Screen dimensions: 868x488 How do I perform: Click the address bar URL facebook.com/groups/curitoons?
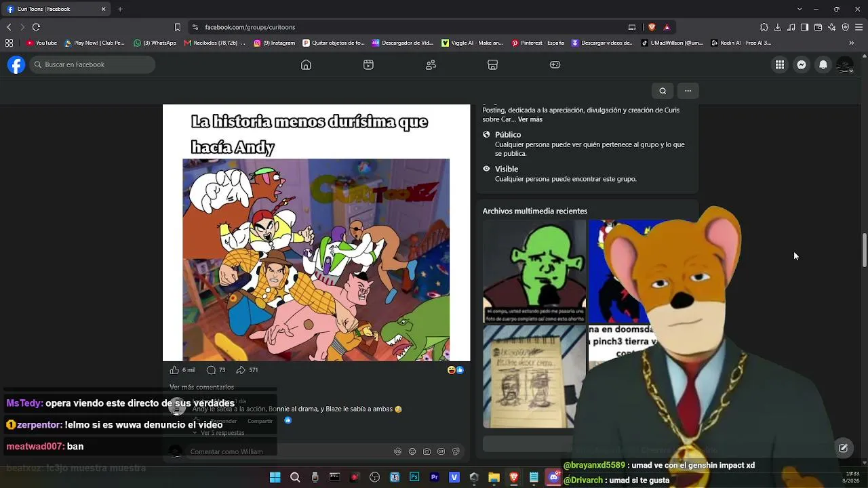(x=250, y=27)
